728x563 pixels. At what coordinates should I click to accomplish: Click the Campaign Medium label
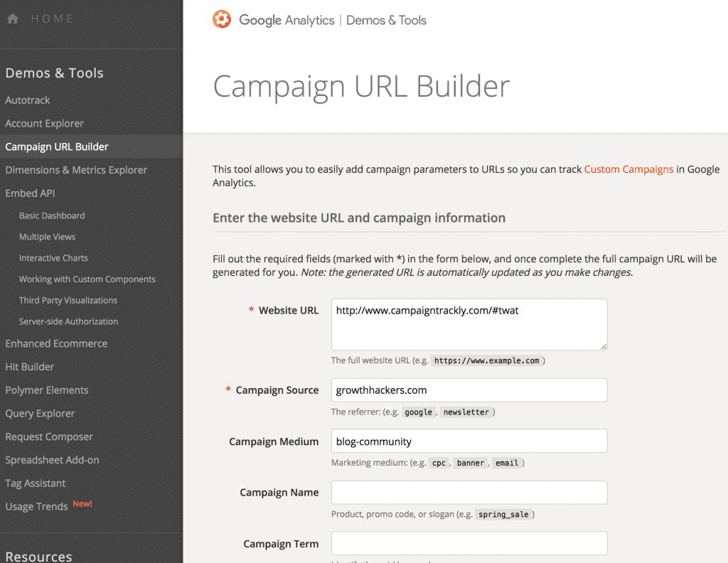(274, 441)
